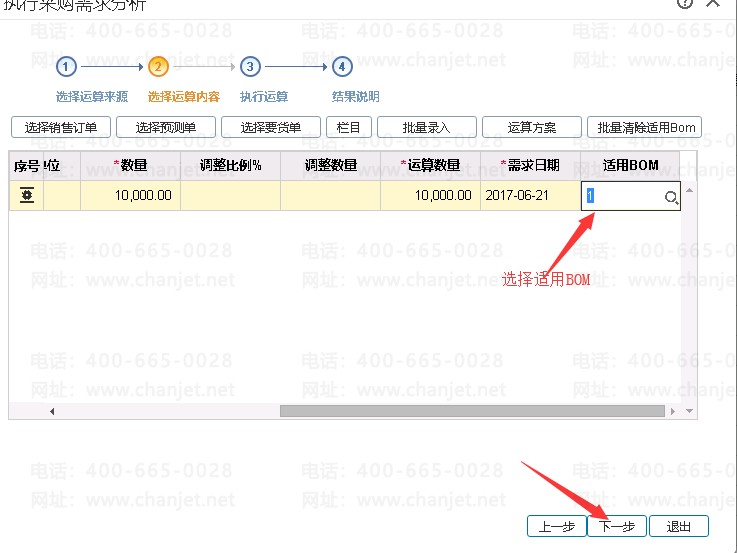The image size is (737, 553).
Task: Jump to wizard step 3 circle
Action: [250, 67]
